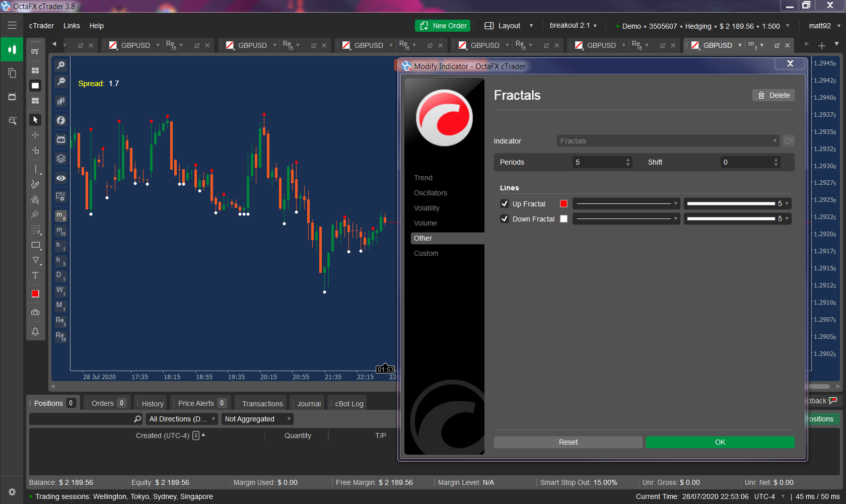The width and height of the screenshot is (846, 504).
Task: Select the h1 timeframe button
Action: click(x=60, y=246)
